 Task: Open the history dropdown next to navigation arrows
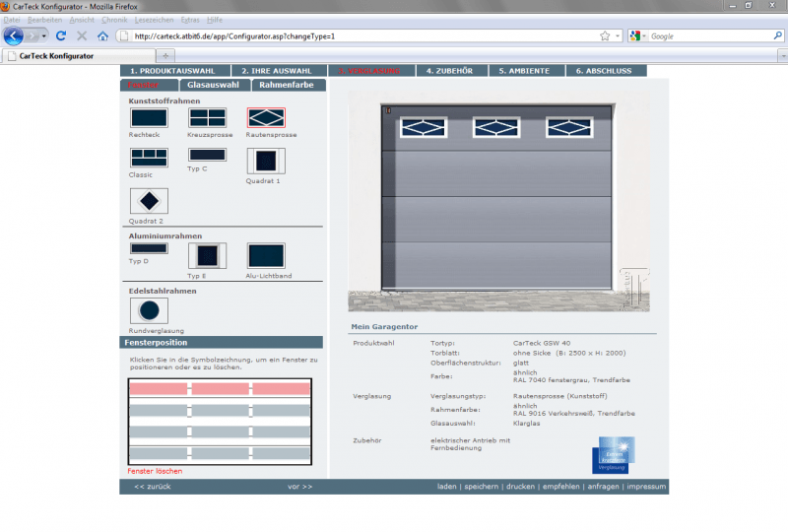(44, 36)
